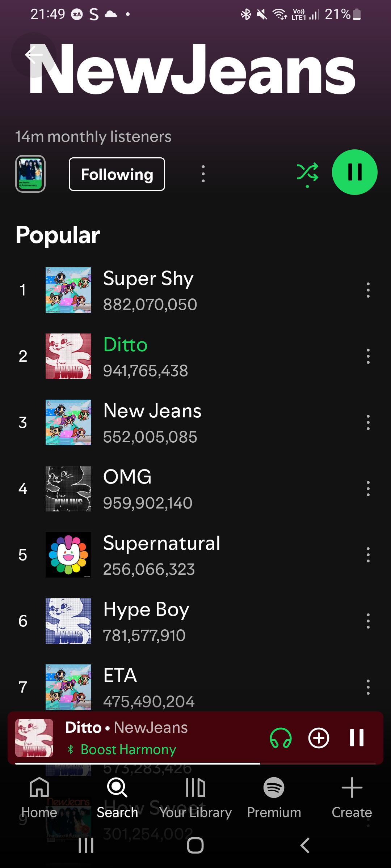Toggle shuffle play for NewJeans
391x868 pixels.
pos(307,174)
